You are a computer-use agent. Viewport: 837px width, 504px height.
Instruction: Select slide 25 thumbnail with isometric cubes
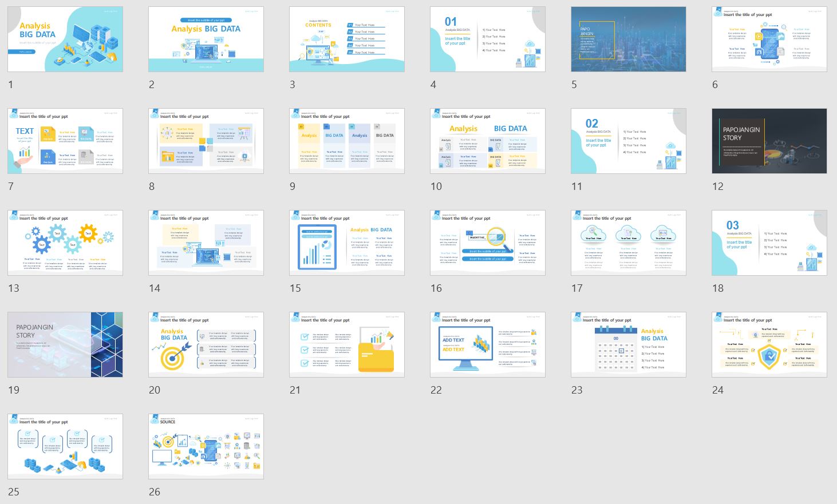[65, 446]
